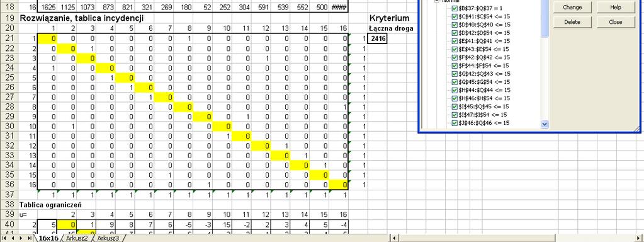
Task: Select the cell with value 539
Action: [x=280, y=8]
